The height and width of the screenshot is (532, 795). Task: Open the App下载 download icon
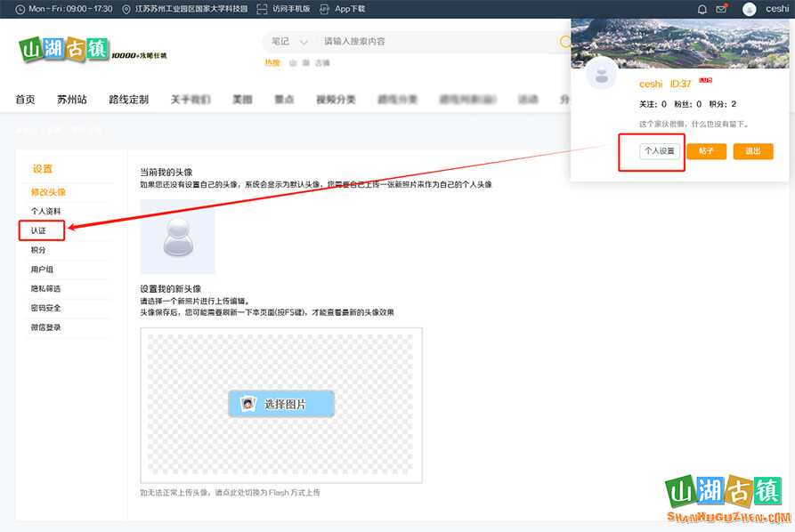[x=326, y=9]
